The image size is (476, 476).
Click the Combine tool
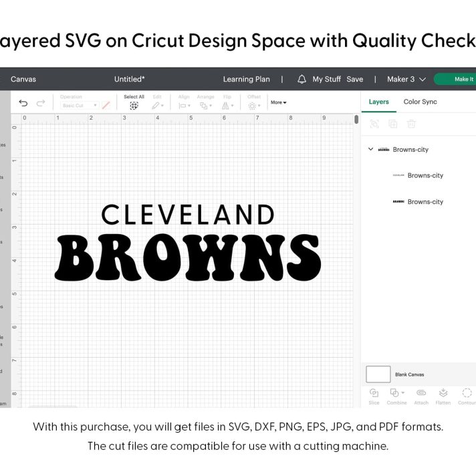click(396, 396)
